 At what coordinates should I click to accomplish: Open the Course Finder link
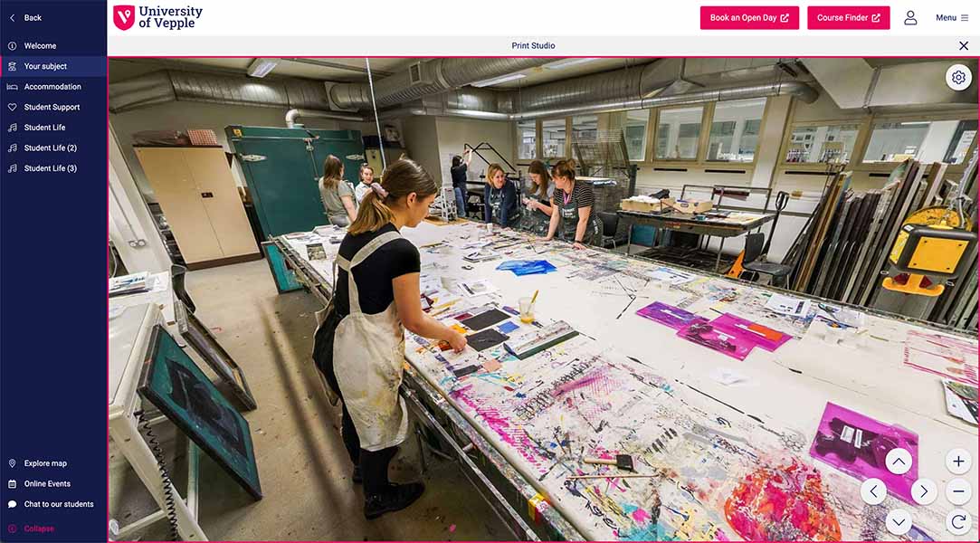pyautogui.click(x=848, y=17)
